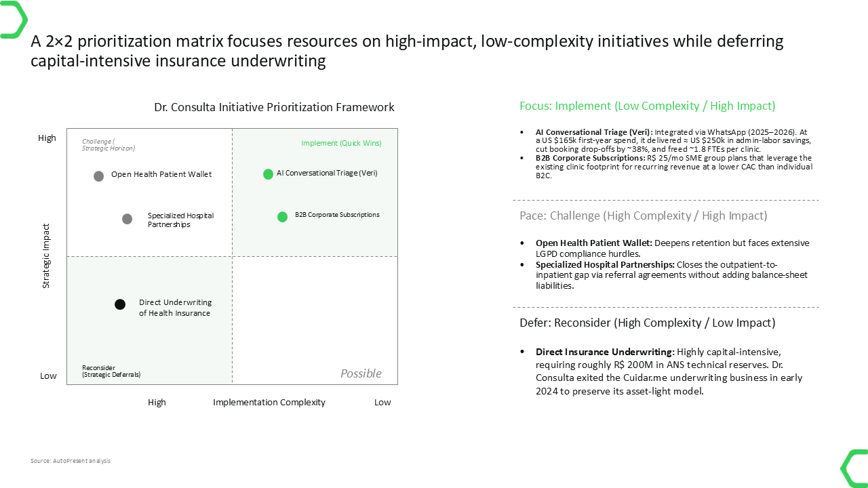Click the green hexagon bracket logo bottom-right
Viewport: 868px width, 488px height.
854,468
